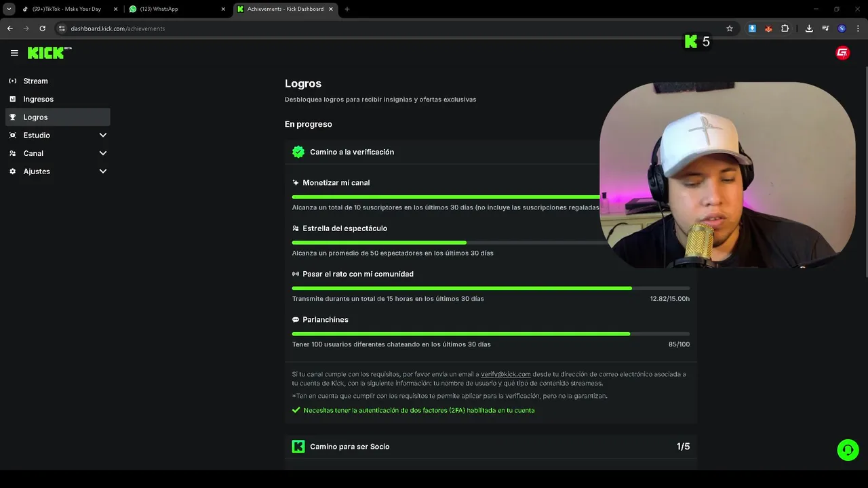The height and width of the screenshot is (488, 868).
Task: Reload the page with the refresh icon
Action: [x=42, y=28]
